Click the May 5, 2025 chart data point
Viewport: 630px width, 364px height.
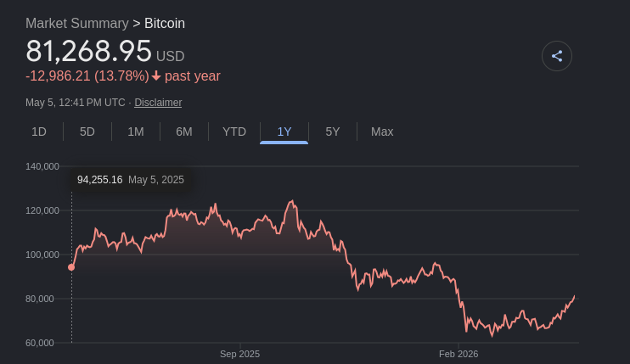click(71, 267)
